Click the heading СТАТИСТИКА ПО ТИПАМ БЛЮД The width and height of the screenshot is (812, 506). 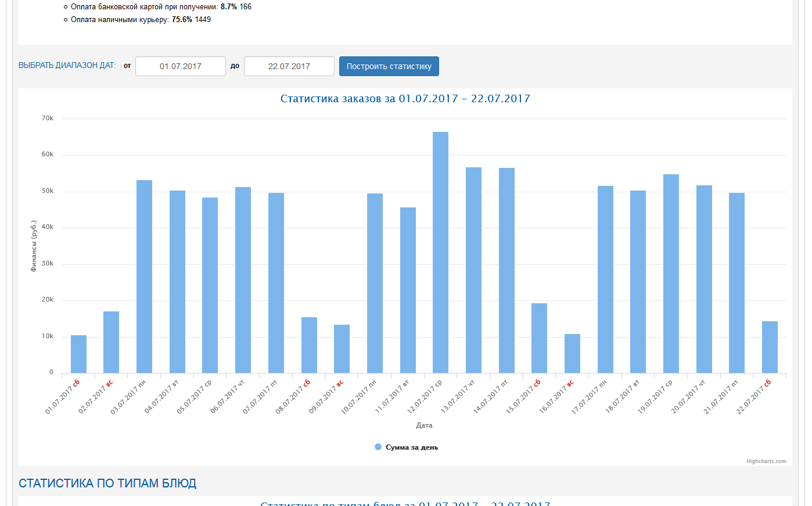(107, 483)
